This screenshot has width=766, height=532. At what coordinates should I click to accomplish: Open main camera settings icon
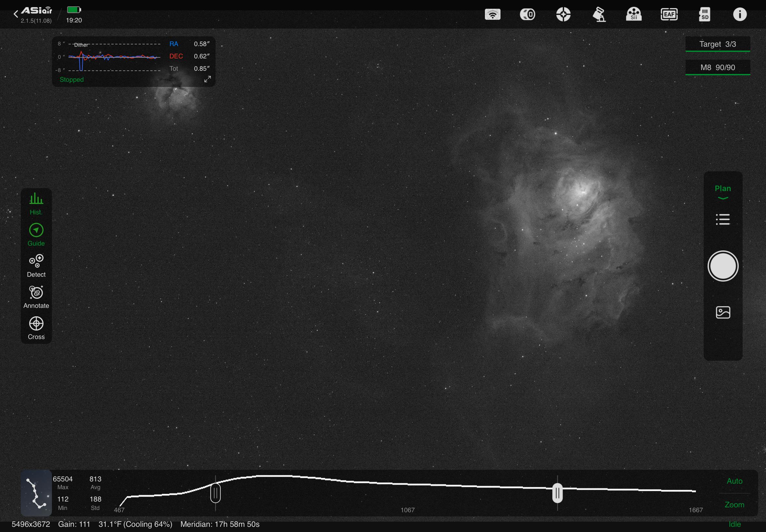pos(527,14)
